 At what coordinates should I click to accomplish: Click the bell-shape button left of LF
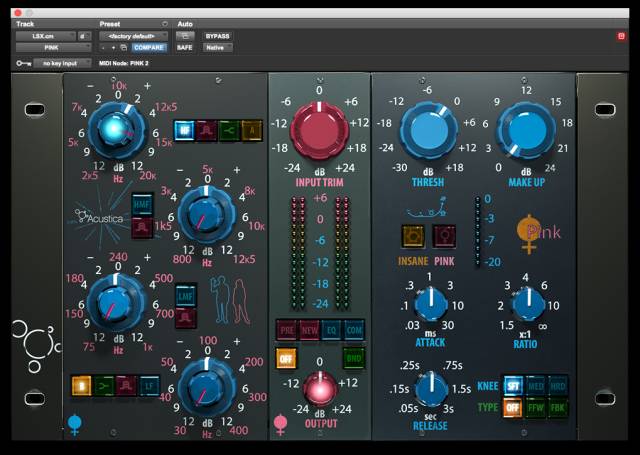point(127,386)
